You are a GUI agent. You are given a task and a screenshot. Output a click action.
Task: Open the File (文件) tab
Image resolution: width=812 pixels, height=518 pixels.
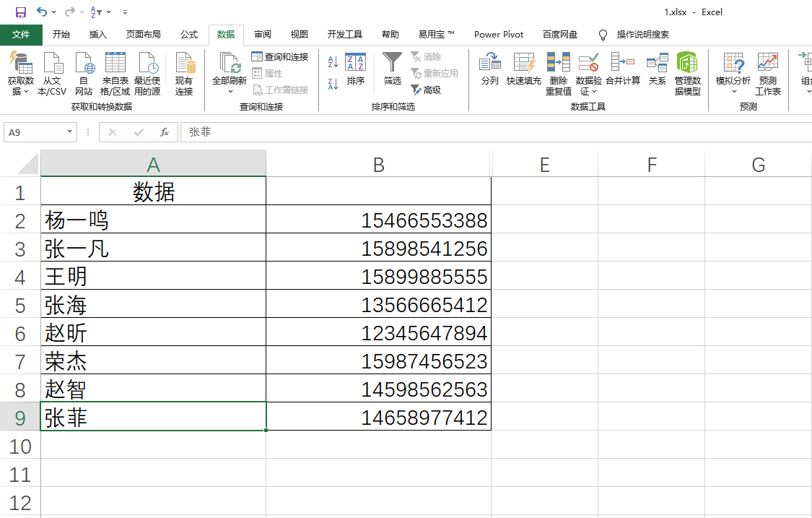pos(21,35)
